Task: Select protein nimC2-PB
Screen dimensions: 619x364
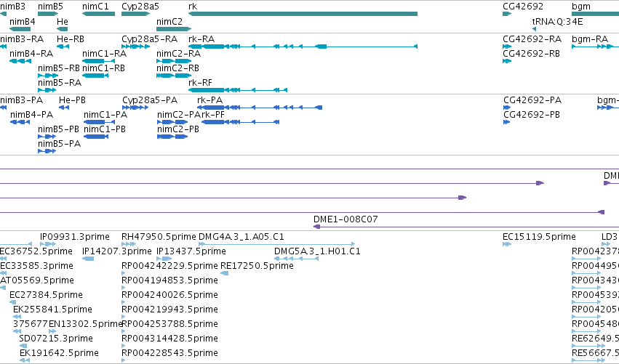Action: (x=178, y=129)
